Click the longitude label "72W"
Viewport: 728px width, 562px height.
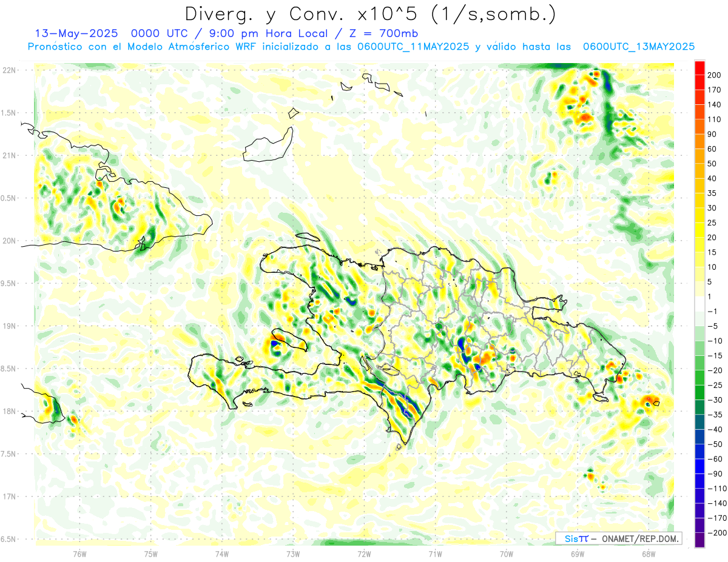[x=364, y=553]
